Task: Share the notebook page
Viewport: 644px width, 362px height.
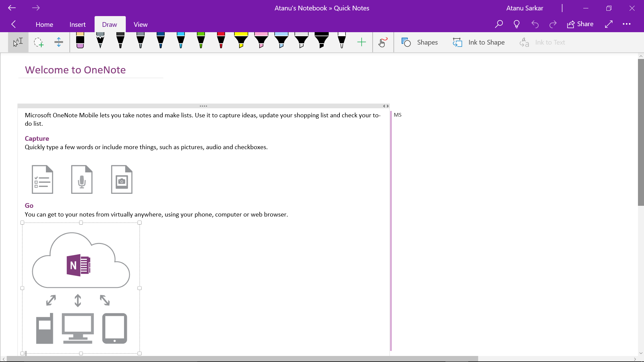Action: (580, 24)
